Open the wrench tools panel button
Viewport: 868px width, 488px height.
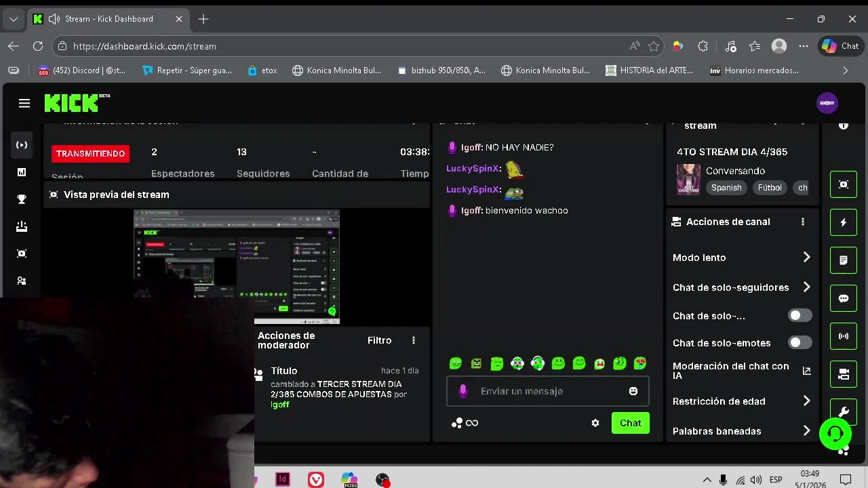tap(844, 412)
